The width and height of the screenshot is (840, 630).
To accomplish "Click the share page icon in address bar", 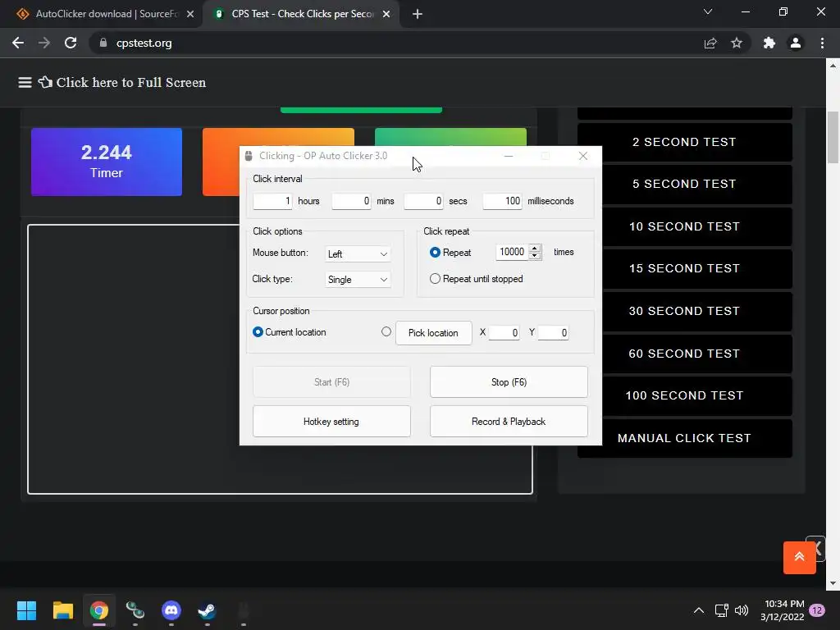I will pos(710,43).
